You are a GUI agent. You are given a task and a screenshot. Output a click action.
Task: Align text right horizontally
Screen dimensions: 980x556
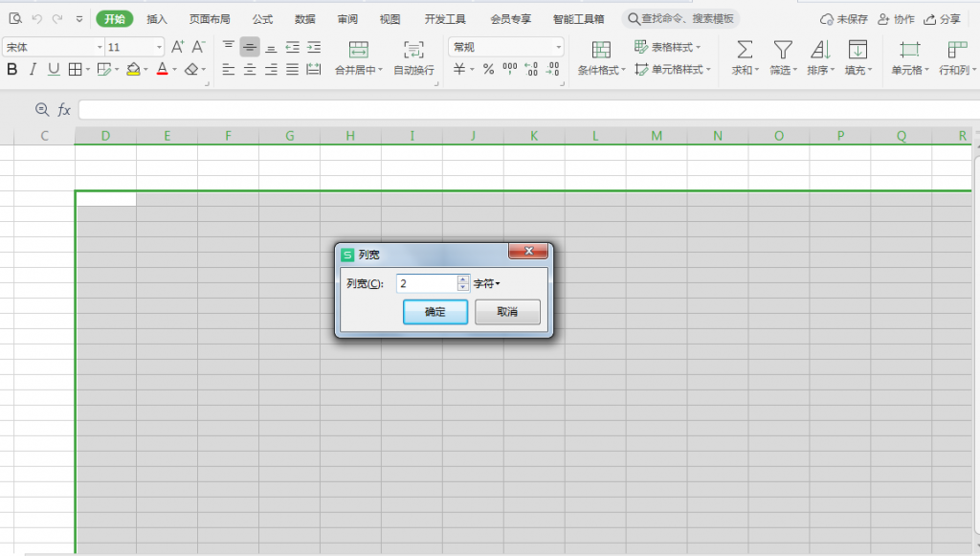271,69
